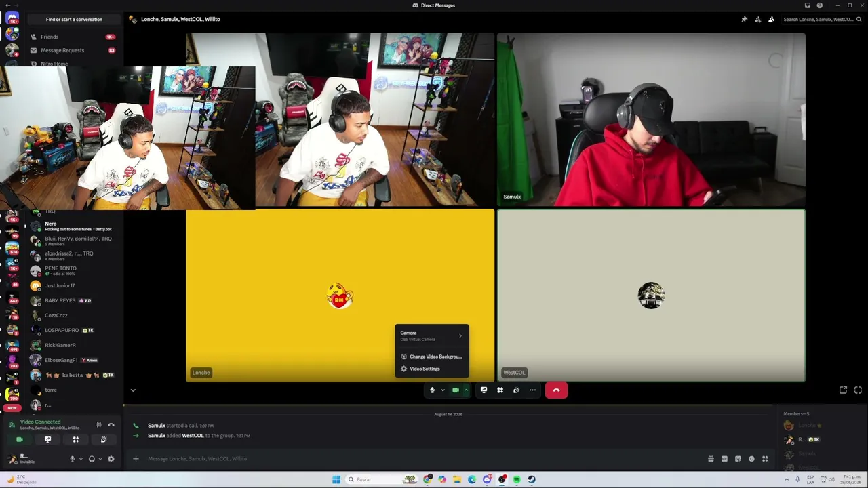Disconnect call from Video Connected panel
The image size is (868, 488).
coord(111,425)
